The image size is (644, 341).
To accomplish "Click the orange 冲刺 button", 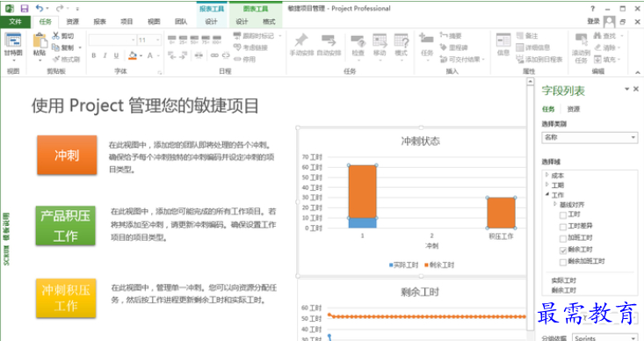I will (x=67, y=156).
